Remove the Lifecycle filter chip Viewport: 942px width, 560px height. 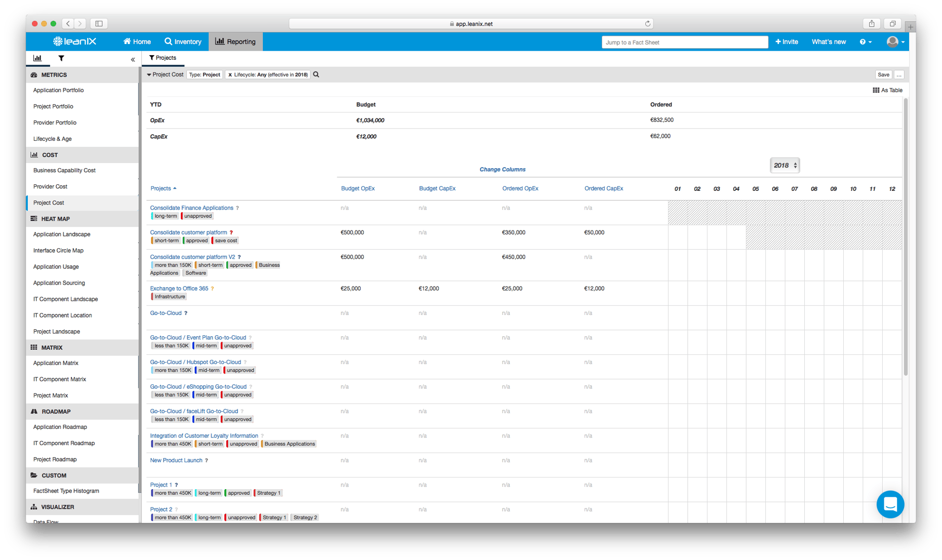pos(230,74)
